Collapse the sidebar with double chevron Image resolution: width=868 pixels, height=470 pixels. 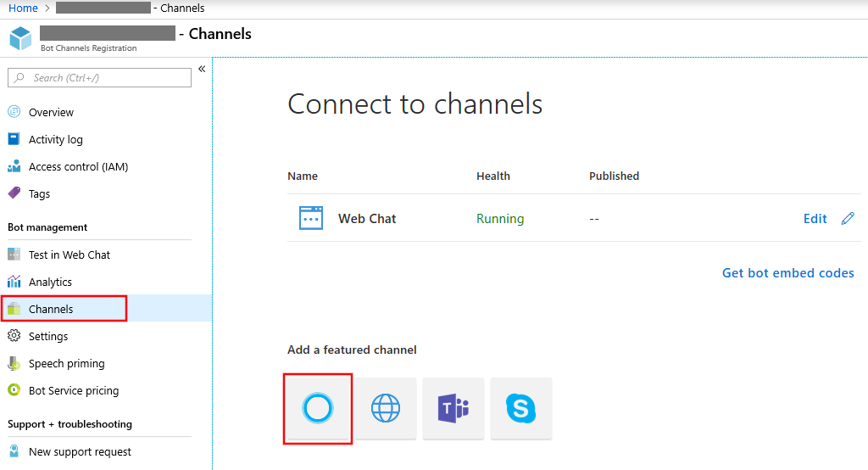click(x=202, y=69)
